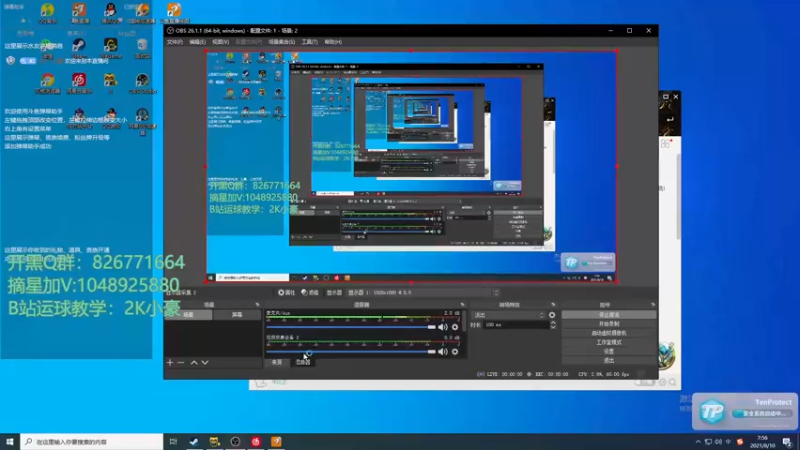Viewport: 800px width, 450px height.
Task: Increase or decrease duration with stepper arrows
Action: (x=553, y=324)
